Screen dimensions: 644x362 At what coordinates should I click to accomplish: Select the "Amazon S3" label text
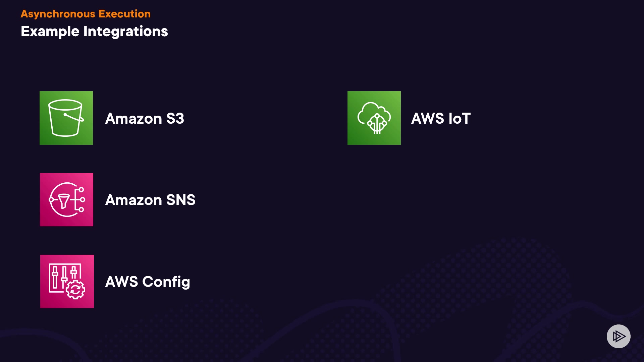point(145,118)
